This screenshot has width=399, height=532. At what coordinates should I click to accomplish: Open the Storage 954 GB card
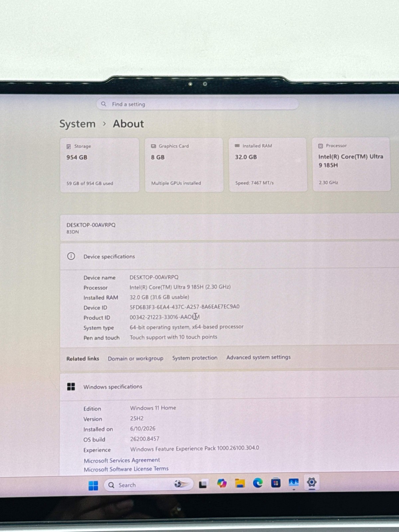[x=100, y=165]
